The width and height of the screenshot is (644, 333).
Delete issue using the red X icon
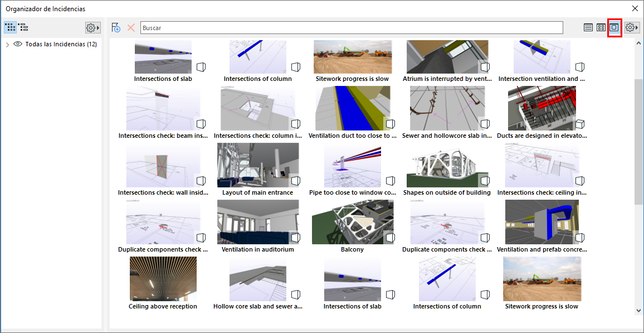click(x=131, y=27)
